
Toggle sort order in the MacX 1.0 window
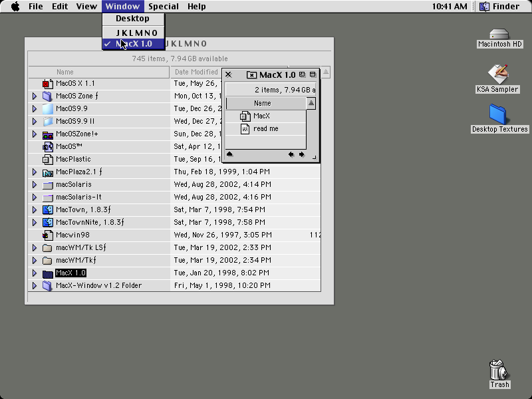311,104
